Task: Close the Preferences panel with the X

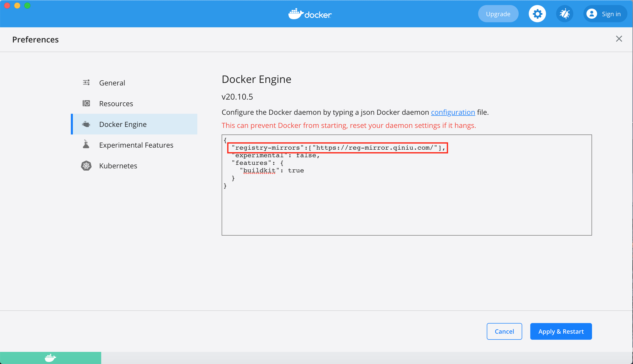Action: [619, 39]
